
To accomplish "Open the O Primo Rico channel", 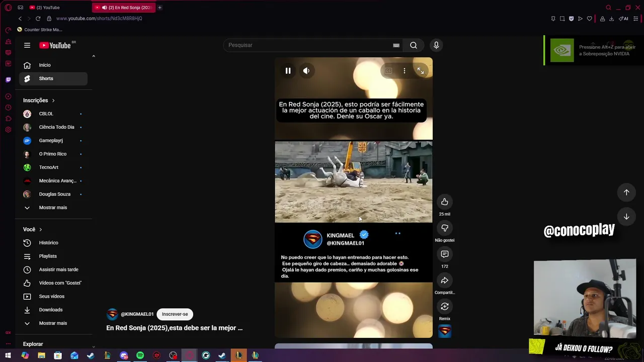I will (x=53, y=154).
